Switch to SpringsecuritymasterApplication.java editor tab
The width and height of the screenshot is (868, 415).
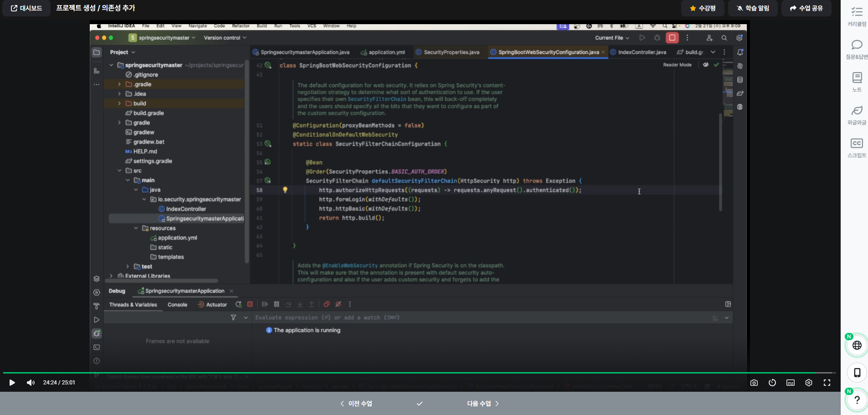[x=301, y=52]
